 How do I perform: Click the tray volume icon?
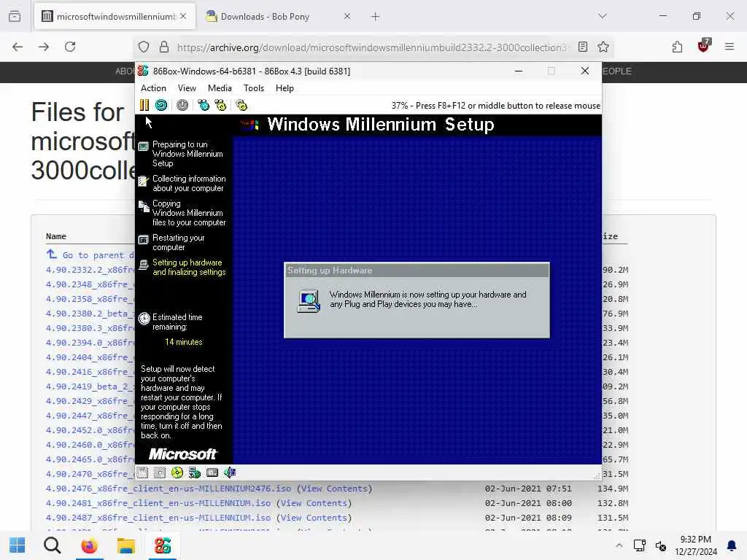coord(660,545)
